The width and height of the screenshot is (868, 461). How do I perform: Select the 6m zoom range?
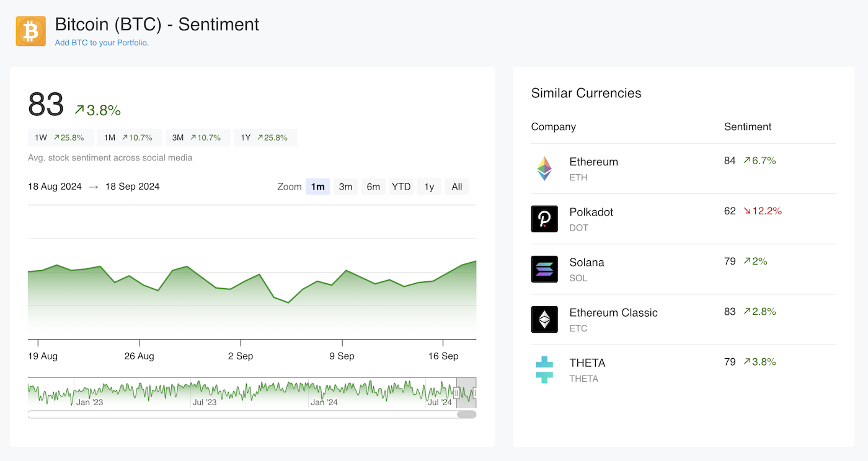(373, 187)
